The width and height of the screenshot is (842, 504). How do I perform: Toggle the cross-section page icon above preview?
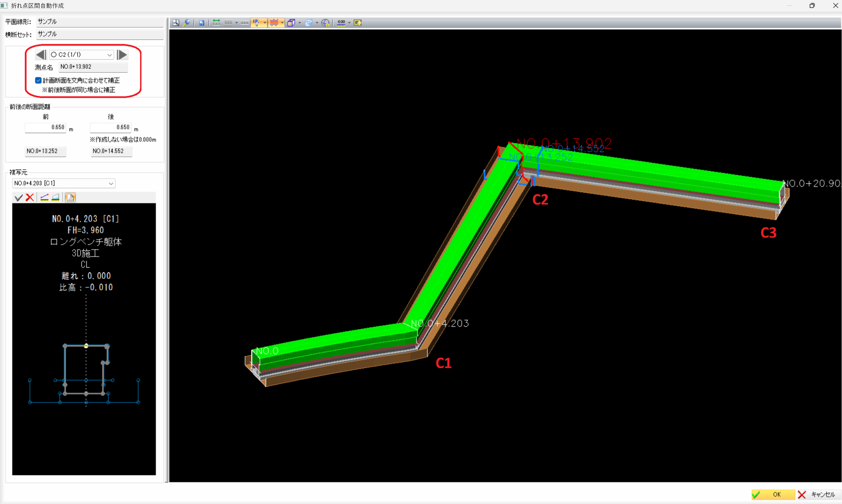click(70, 198)
